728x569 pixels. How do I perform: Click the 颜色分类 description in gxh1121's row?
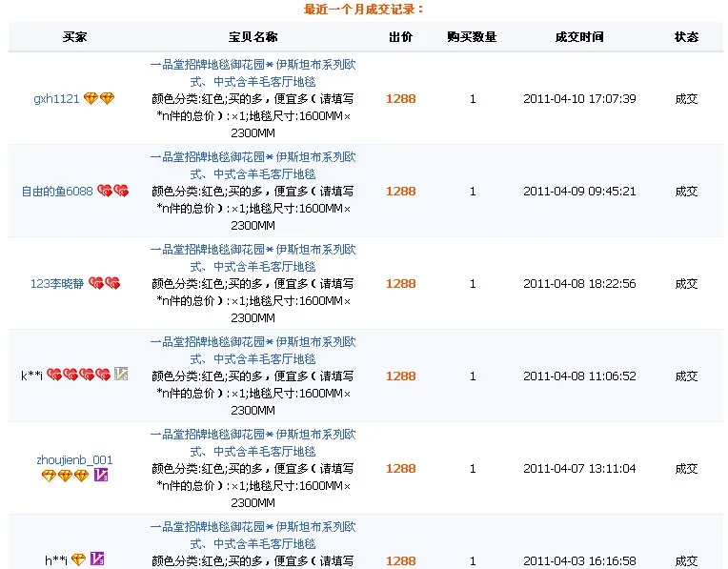pos(253,115)
